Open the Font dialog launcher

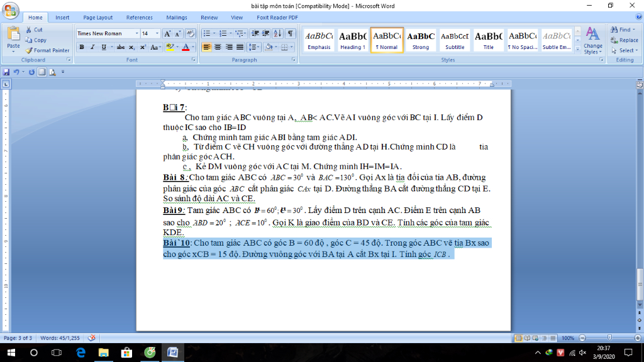tap(194, 60)
